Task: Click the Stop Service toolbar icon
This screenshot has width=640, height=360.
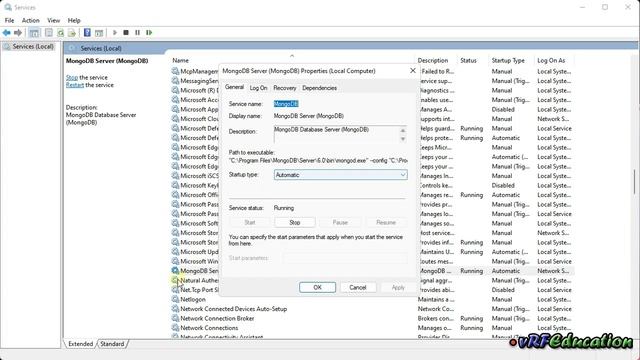Action: coord(126,33)
